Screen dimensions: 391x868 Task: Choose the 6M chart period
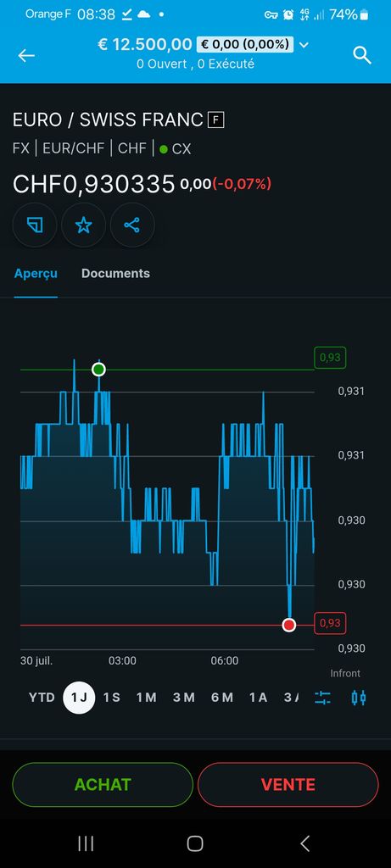[x=222, y=698]
